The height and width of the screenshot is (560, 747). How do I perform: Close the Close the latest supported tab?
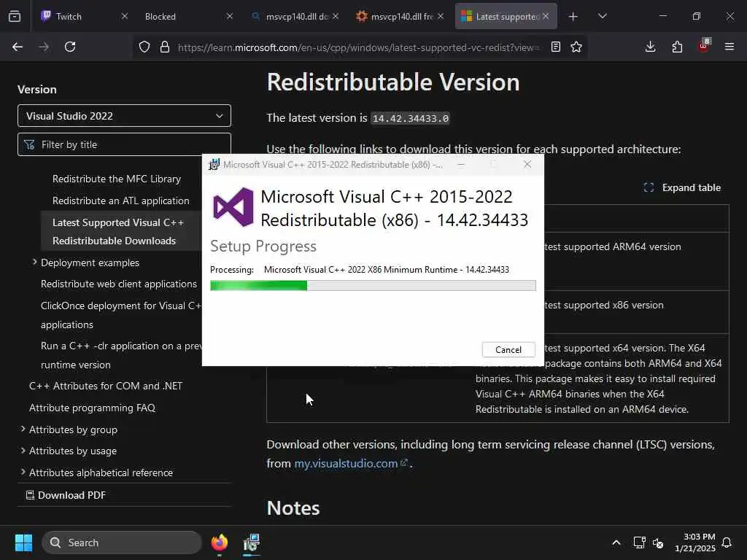point(546,16)
